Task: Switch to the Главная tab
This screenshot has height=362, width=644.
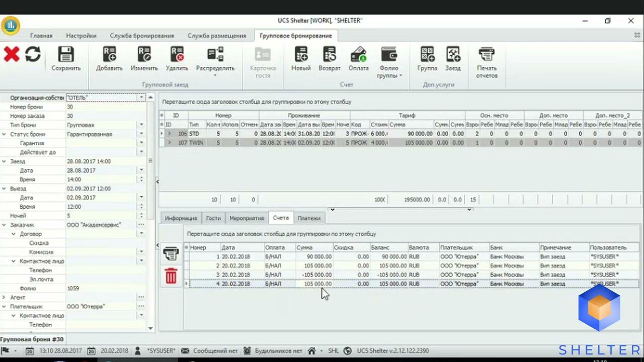Action: (x=41, y=36)
